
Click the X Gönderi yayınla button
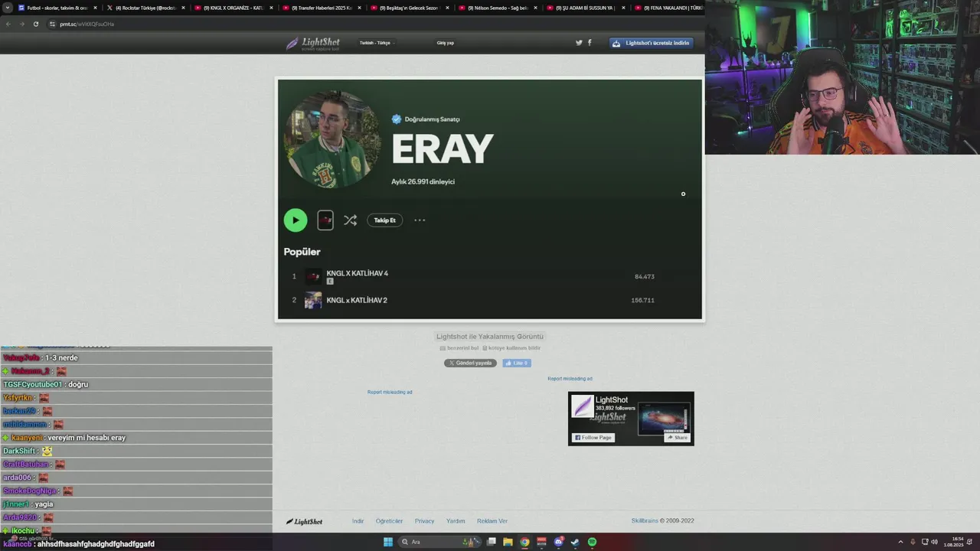click(x=470, y=363)
